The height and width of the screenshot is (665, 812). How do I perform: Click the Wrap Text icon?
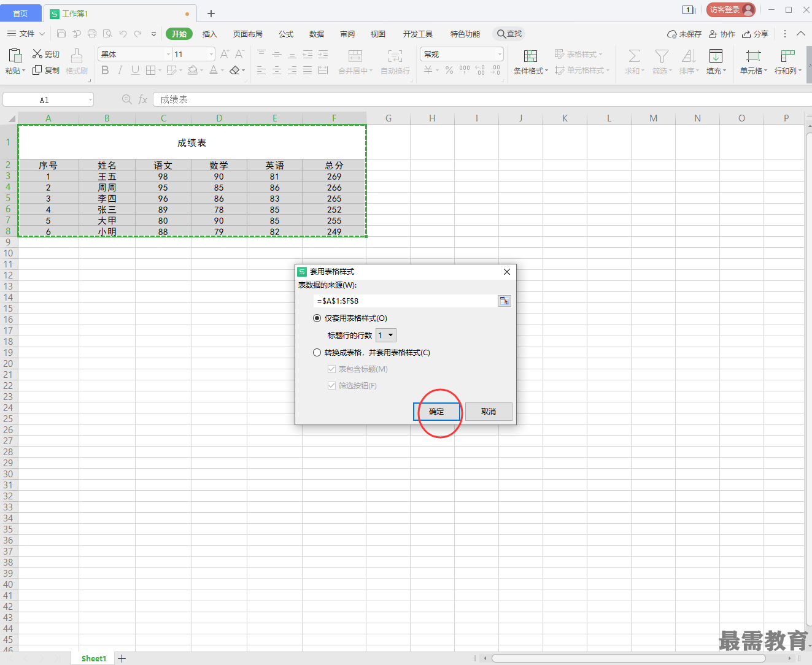395,56
